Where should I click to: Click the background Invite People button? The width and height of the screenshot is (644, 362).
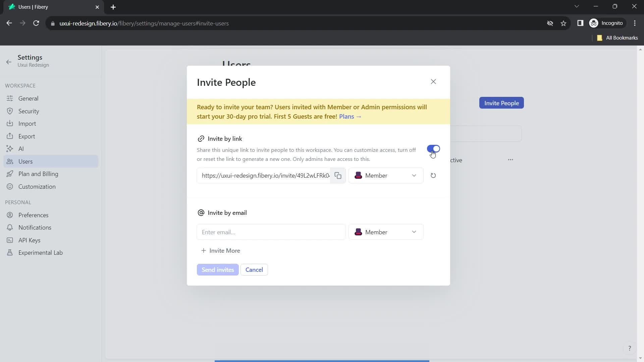click(501, 103)
